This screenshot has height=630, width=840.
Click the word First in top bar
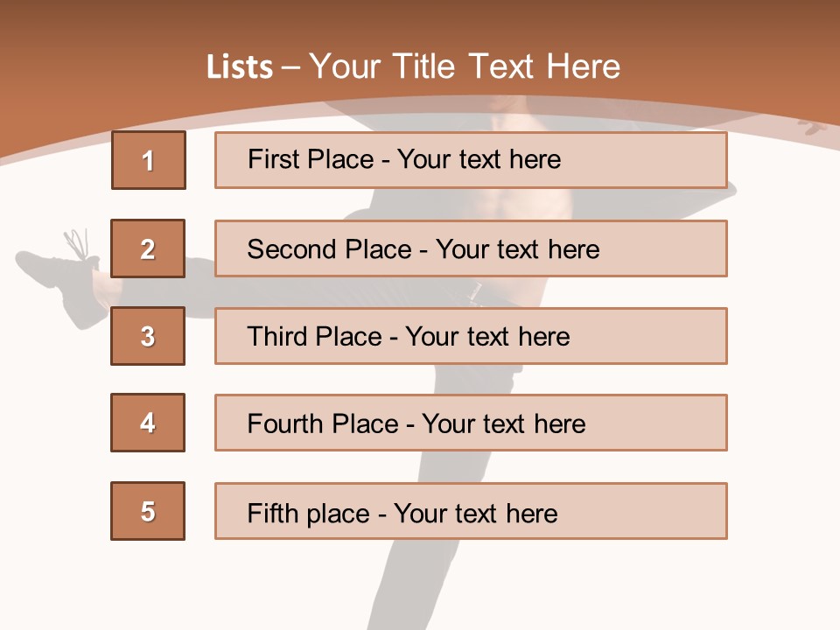pyautogui.click(x=269, y=159)
